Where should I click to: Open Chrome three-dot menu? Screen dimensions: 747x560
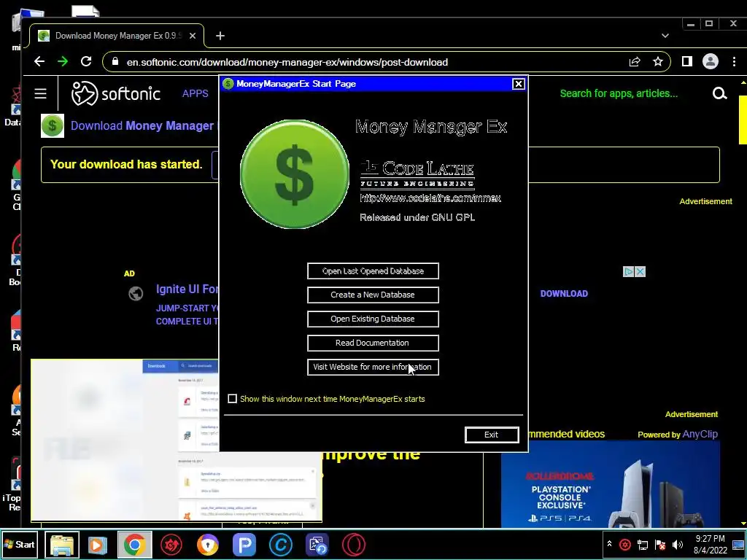pos(734,61)
